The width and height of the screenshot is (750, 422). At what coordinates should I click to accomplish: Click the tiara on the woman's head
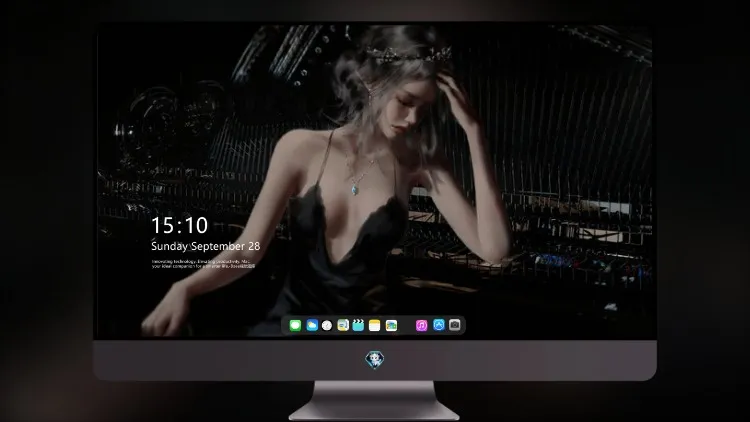click(409, 54)
